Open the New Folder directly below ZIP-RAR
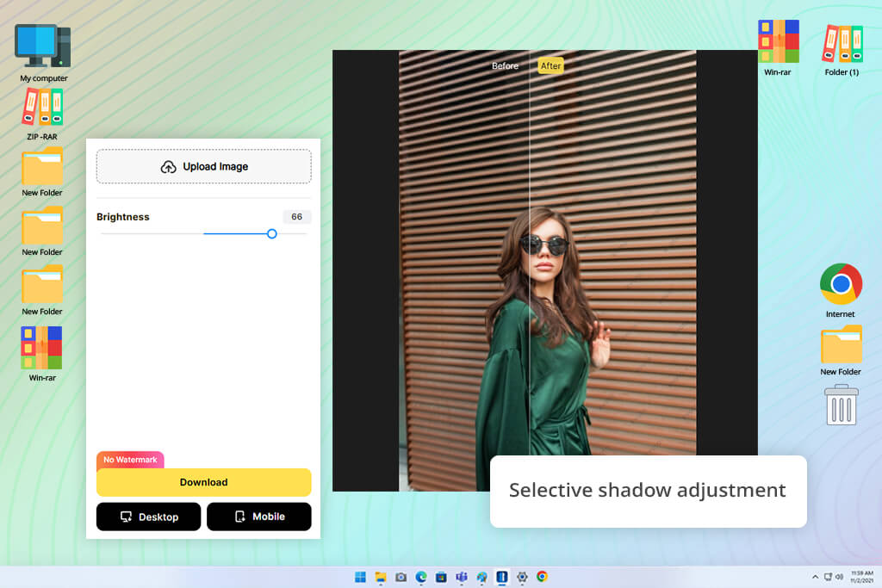The height and width of the screenshot is (588, 882). pos(42,172)
